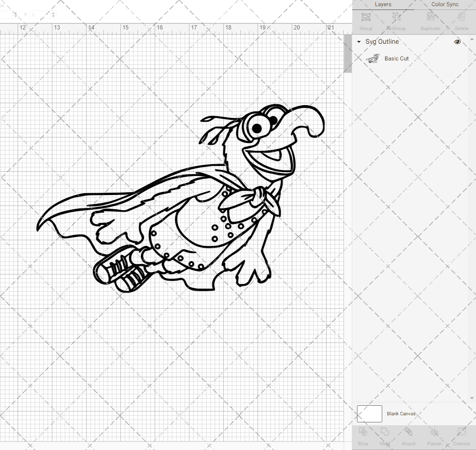476x450 pixels.
Task: Click the Blank Canvas label
Action: click(x=401, y=413)
